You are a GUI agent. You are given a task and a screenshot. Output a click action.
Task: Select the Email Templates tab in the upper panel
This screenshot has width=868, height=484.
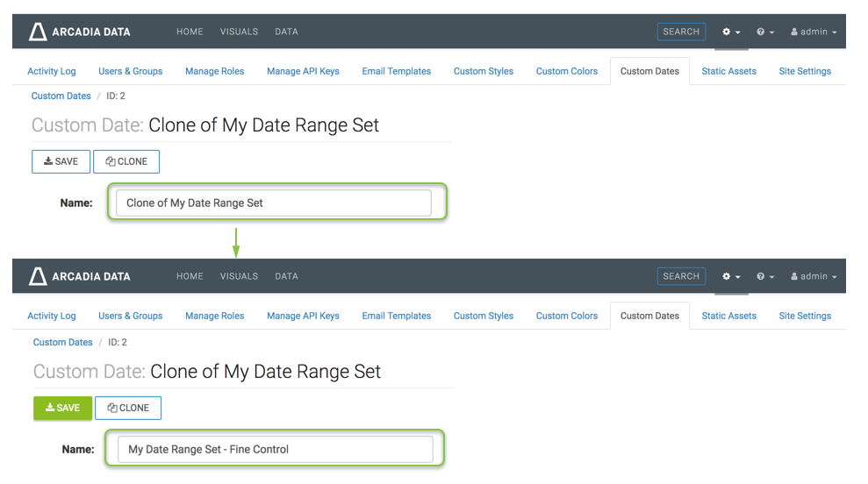(396, 71)
